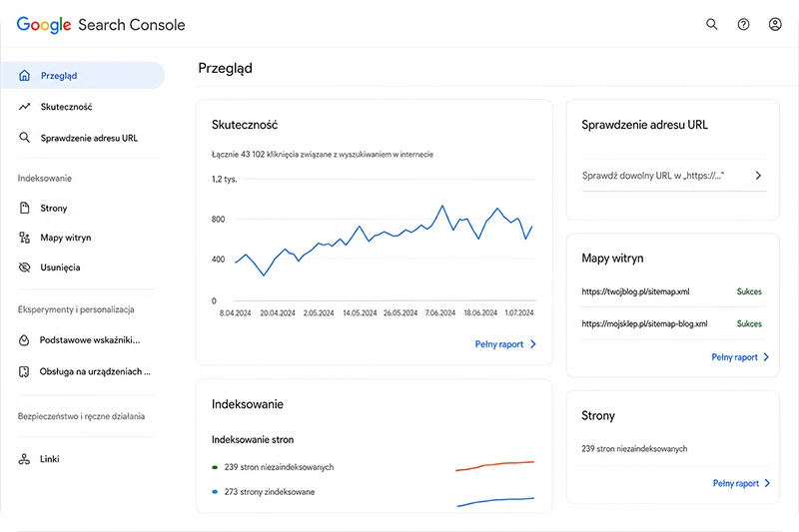Click the arrow in the URL check field
The height and width of the screenshot is (532, 799).
758,175
